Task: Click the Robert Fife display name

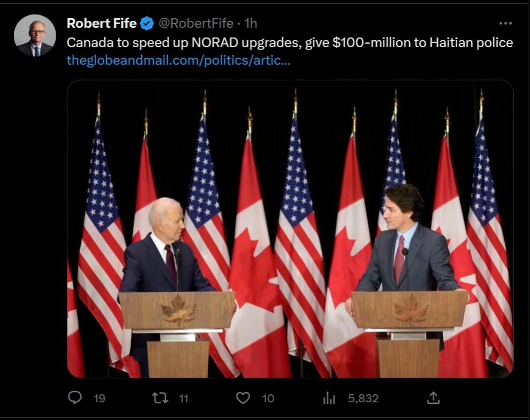Action: point(101,24)
